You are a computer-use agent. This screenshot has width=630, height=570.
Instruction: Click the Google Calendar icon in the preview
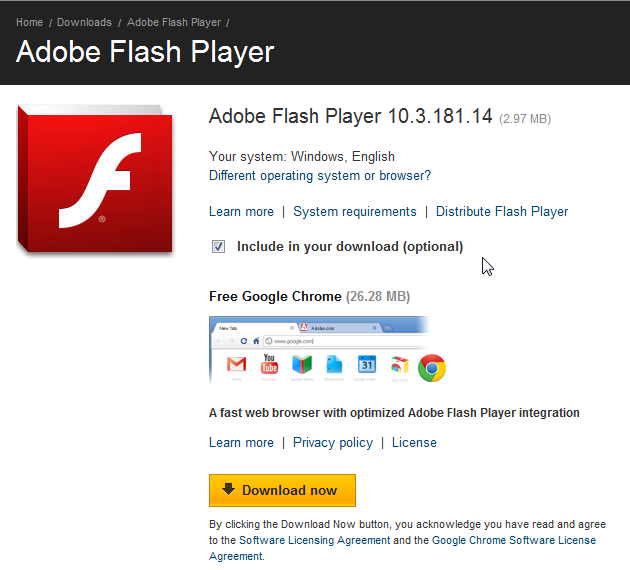366,366
